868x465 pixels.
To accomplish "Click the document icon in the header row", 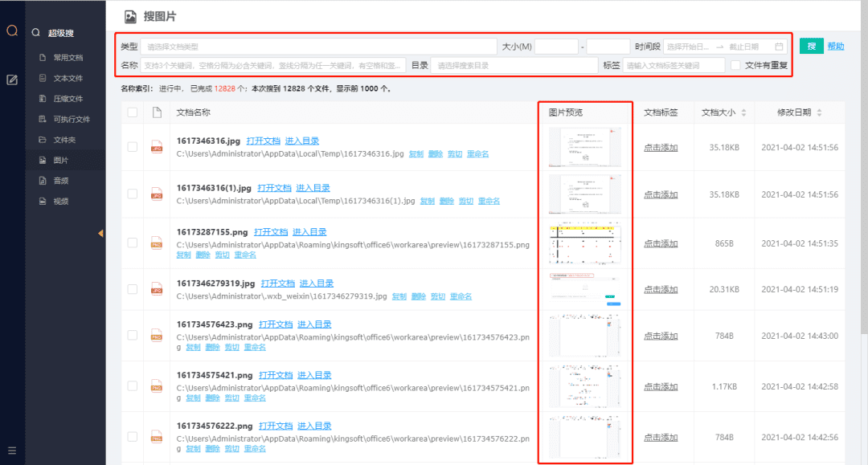I will pos(157,112).
